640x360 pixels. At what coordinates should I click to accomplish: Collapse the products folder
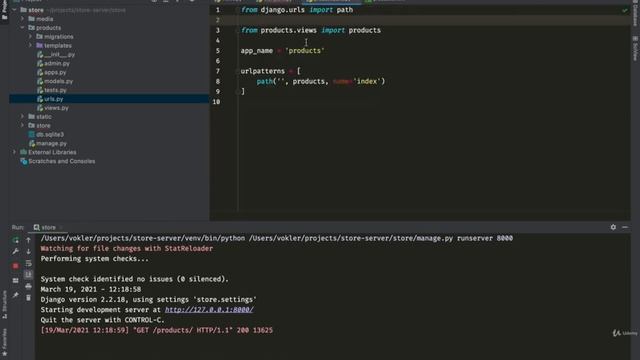[x=22, y=28]
